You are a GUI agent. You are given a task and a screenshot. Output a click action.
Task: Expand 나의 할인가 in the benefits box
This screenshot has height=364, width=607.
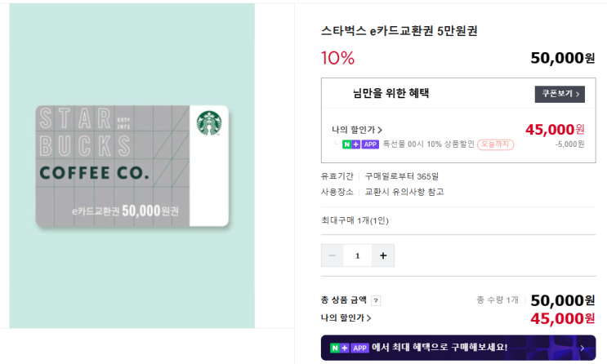(x=357, y=130)
